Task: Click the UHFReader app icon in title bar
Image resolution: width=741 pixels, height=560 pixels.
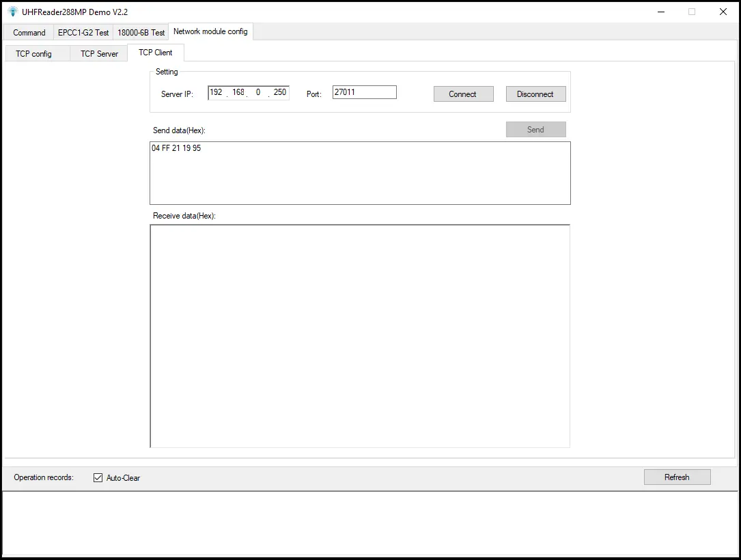Action: pos(12,12)
